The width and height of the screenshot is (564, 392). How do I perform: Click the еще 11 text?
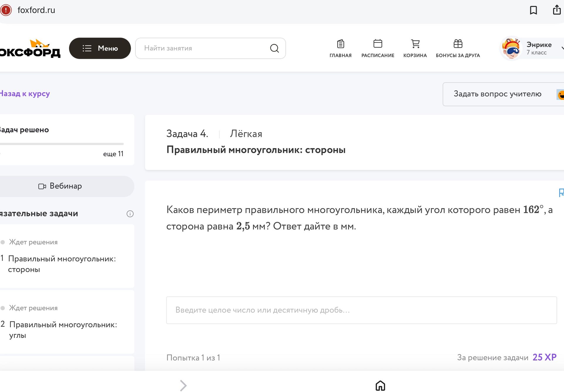coord(113,154)
